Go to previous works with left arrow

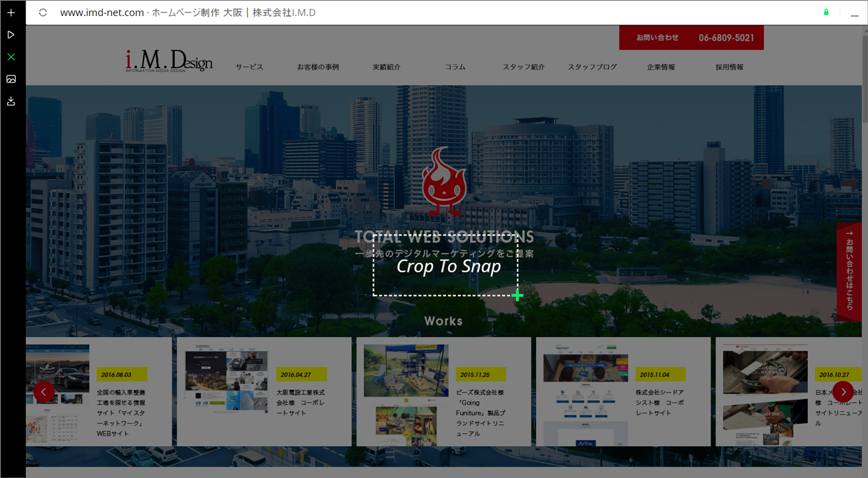(44, 392)
